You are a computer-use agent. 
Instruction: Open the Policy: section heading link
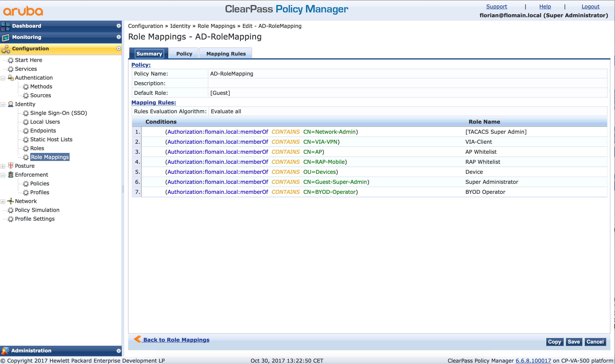141,65
